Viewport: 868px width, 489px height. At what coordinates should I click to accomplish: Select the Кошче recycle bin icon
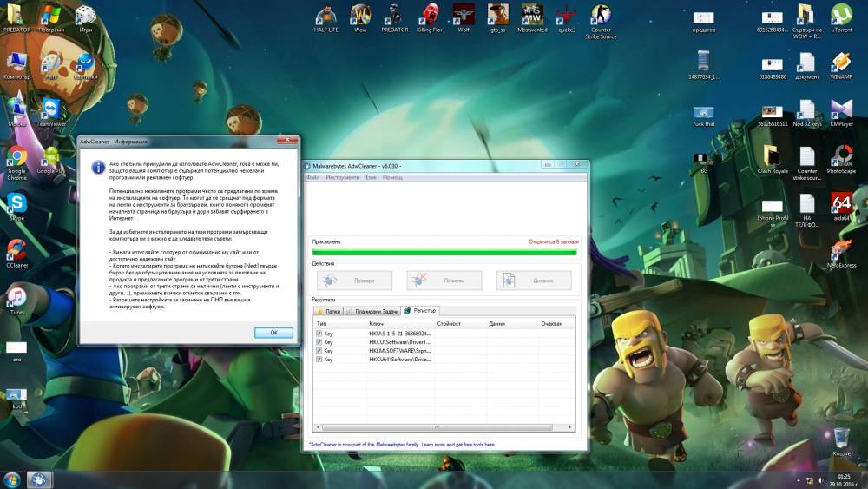click(841, 442)
